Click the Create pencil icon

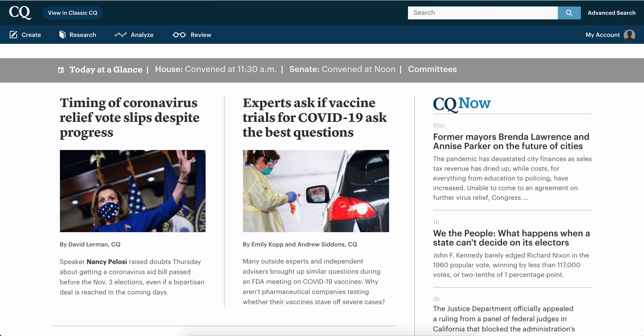[x=13, y=35]
